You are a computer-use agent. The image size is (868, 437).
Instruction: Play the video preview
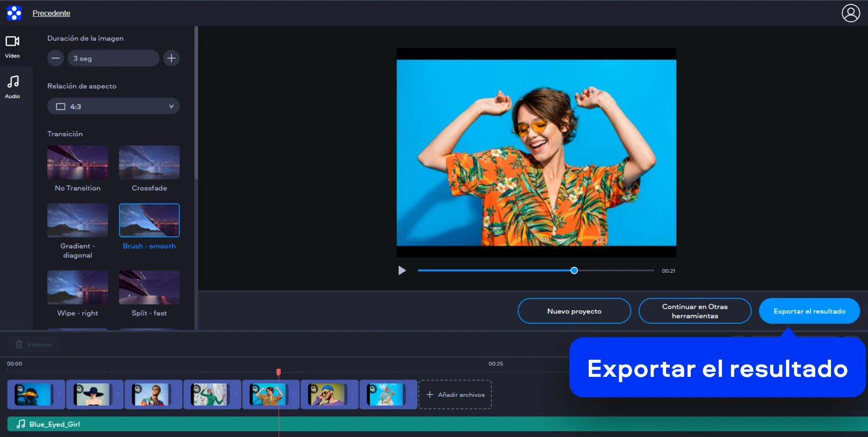pos(402,271)
